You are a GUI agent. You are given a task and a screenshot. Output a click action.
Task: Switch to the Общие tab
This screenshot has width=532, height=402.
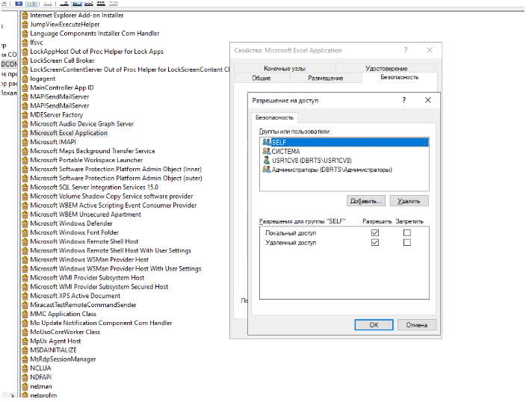pos(261,78)
